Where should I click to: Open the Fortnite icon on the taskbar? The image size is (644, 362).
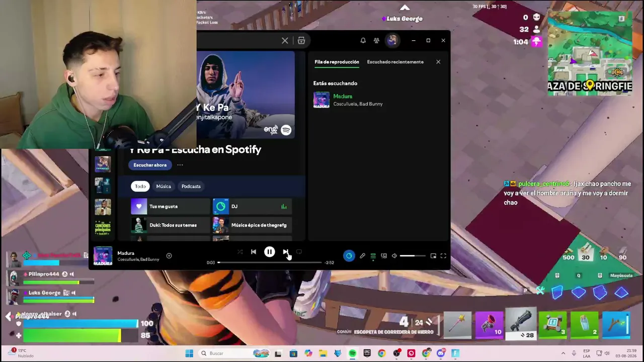pyautogui.click(x=455, y=353)
